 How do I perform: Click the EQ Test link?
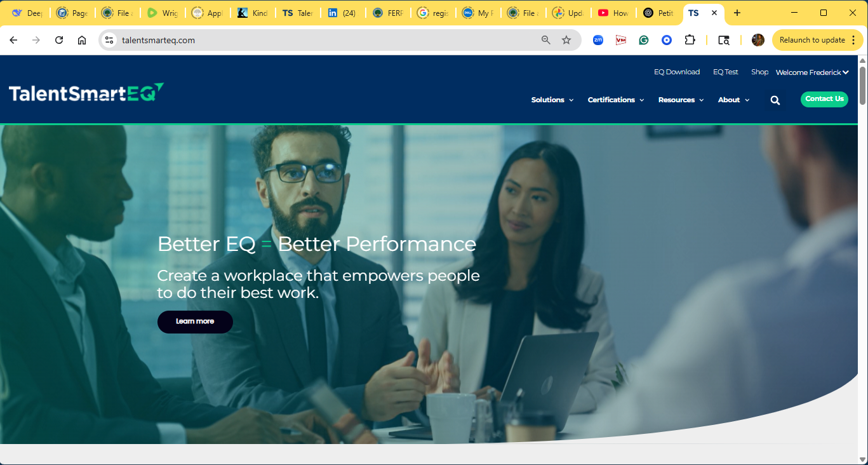(726, 72)
